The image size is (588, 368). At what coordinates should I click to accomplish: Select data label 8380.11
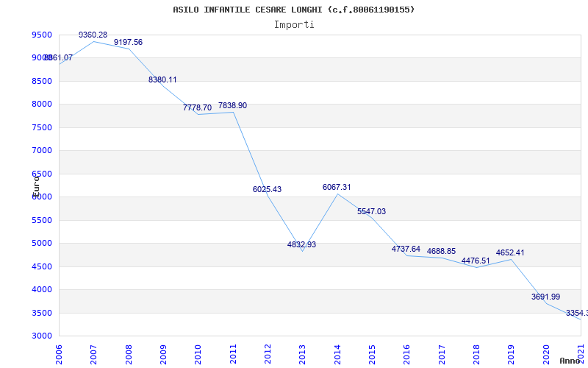pyautogui.click(x=162, y=79)
